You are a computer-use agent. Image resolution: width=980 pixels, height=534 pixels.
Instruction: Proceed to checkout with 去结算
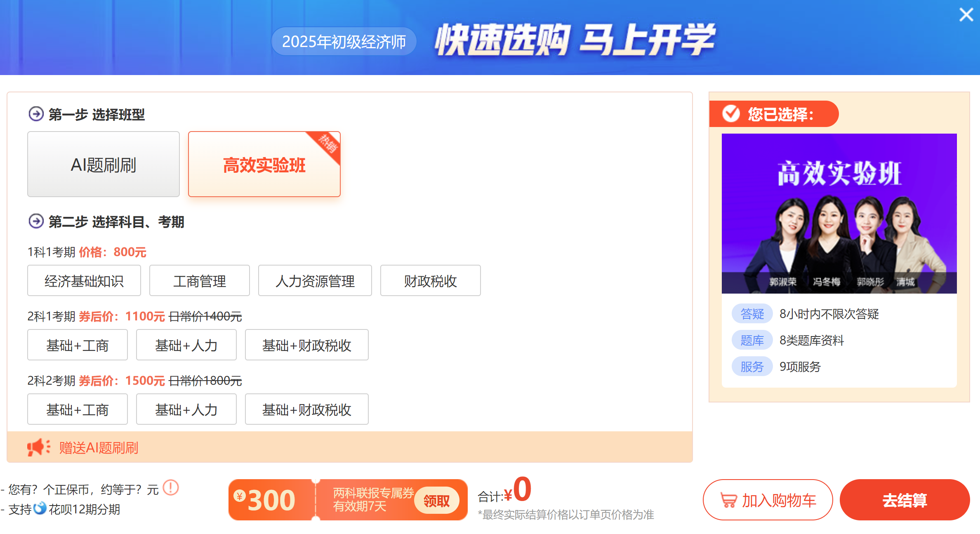[905, 500]
